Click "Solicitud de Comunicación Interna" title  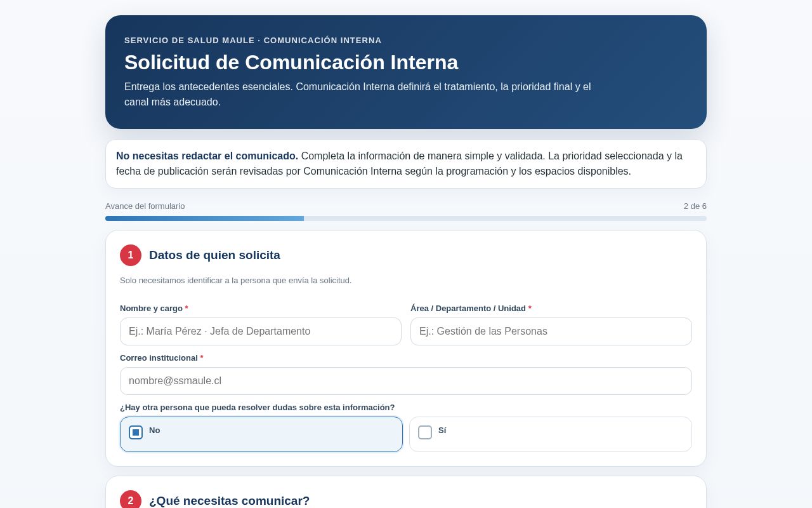pyautogui.click(x=291, y=62)
